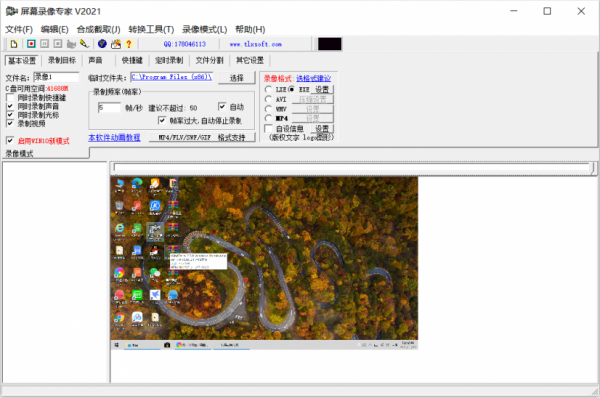Open help with the question mark icon
Screen dimensions: 600x398
[129, 44]
